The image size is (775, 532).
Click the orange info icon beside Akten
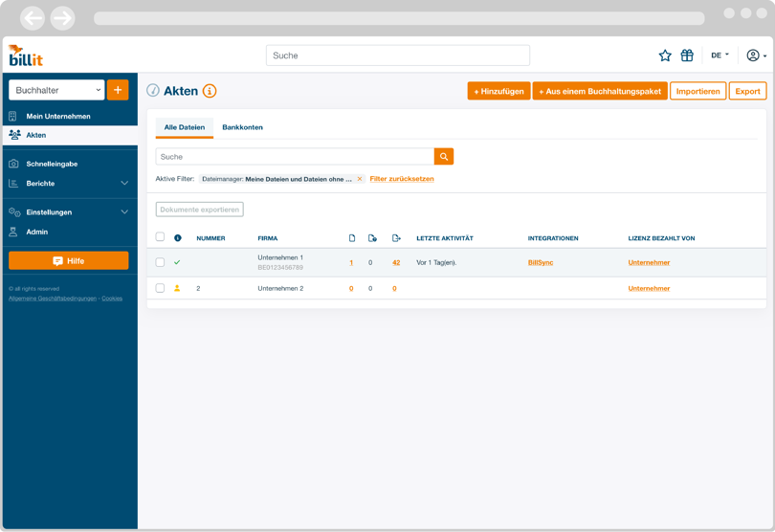(x=210, y=91)
